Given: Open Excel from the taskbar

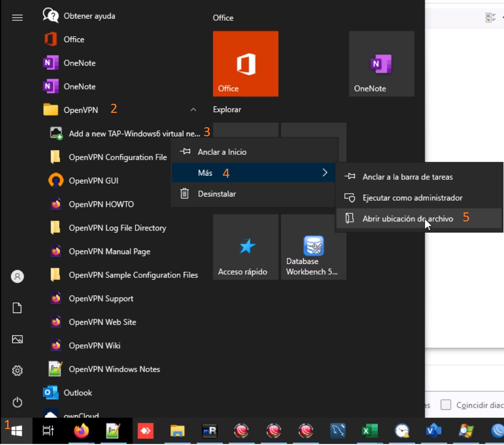Looking at the screenshot, I should [370, 431].
